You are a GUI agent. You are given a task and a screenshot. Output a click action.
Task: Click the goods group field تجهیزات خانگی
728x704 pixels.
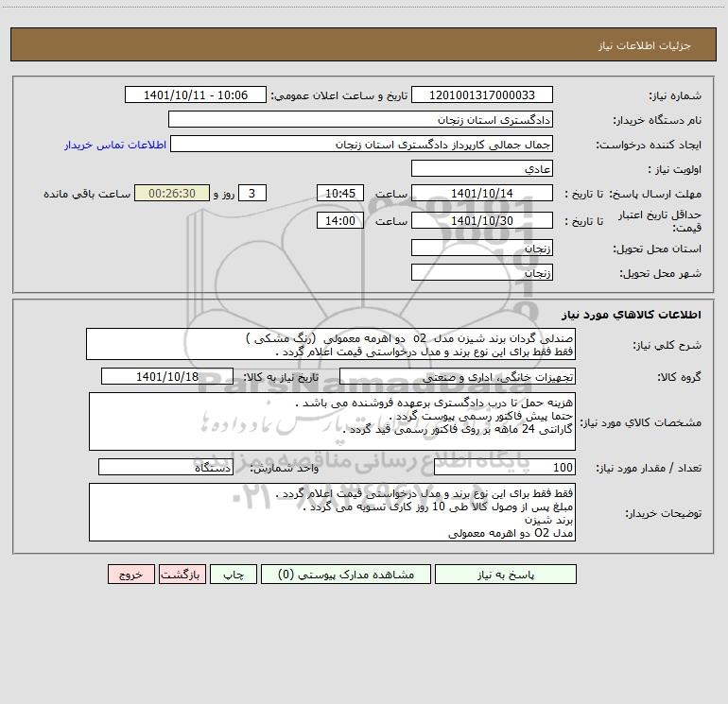(x=458, y=376)
